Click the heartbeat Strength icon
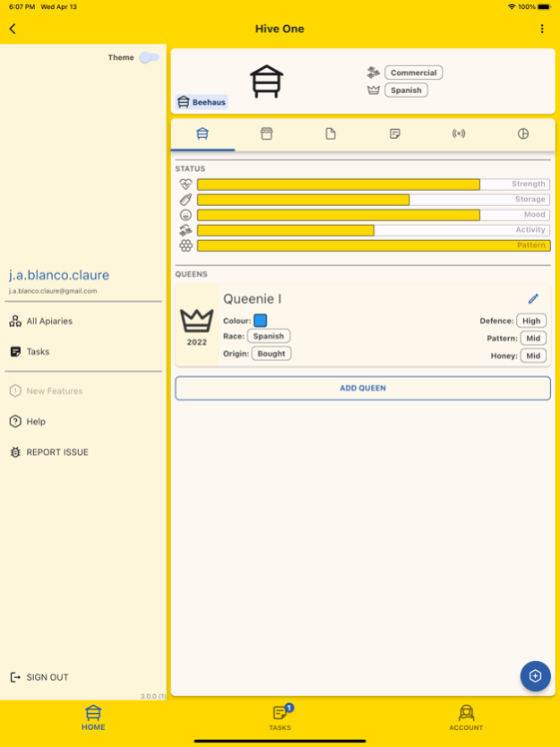560x747 pixels. click(185, 184)
